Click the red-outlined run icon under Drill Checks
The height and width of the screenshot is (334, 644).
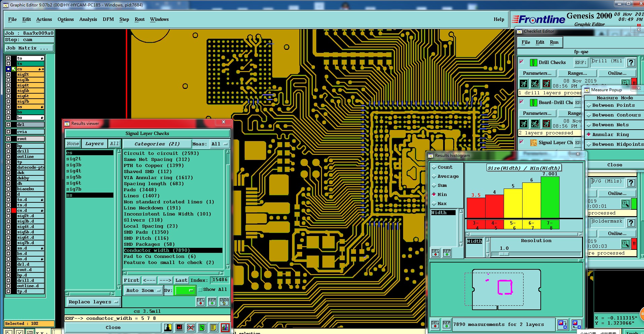point(546,83)
